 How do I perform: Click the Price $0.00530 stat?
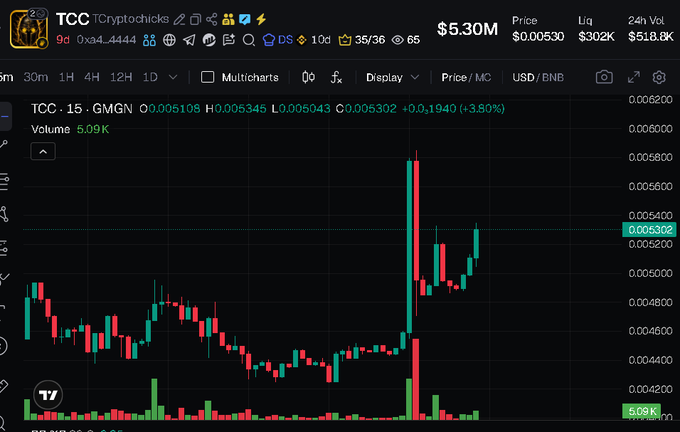tap(538, 29)
